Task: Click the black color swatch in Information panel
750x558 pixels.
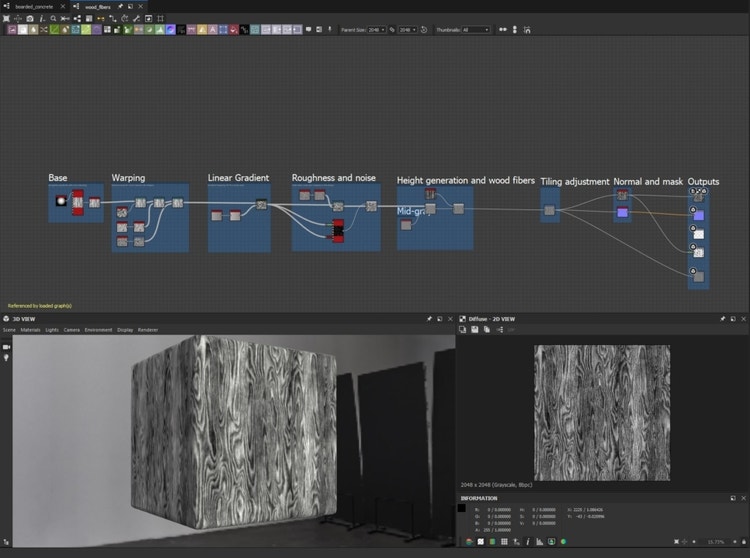Action: tap(461, 509)
